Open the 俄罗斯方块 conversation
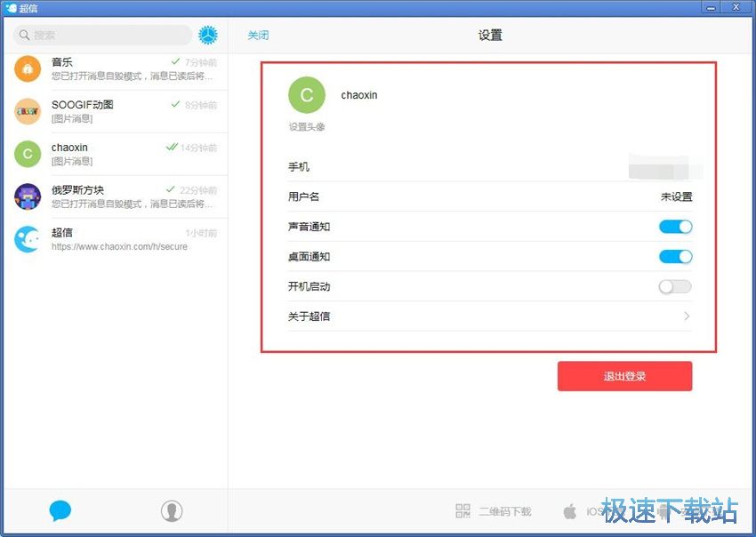 [x=116, y=196]
